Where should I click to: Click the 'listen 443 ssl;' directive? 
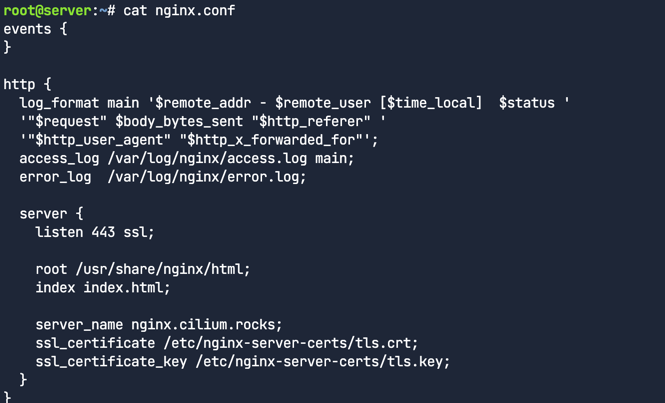(95, 232)
